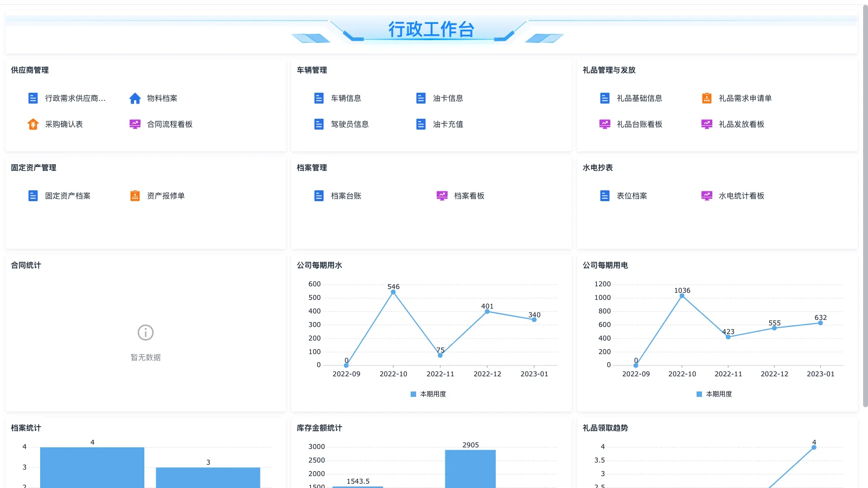Click the 340 data point in water chart

[534, 320]
